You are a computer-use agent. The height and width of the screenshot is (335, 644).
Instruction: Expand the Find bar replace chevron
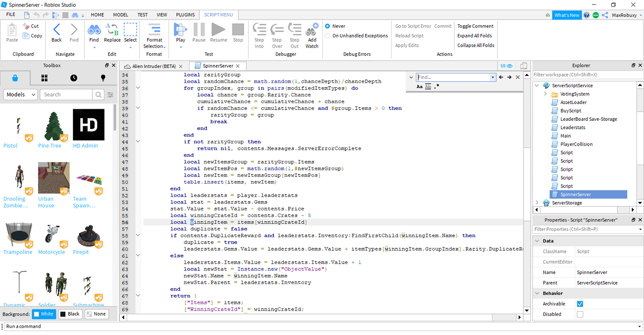[x=411, y=77]
